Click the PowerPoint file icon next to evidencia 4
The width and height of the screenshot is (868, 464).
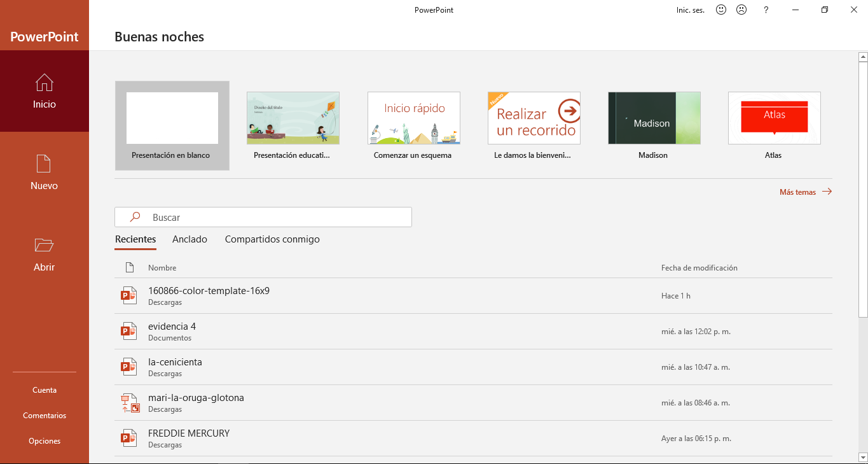pyautogui.click(x=128, y=330)
